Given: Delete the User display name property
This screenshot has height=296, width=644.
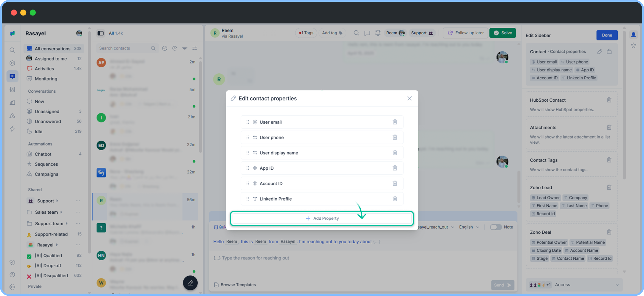Looking at the screenshot, I should [395, 153].
